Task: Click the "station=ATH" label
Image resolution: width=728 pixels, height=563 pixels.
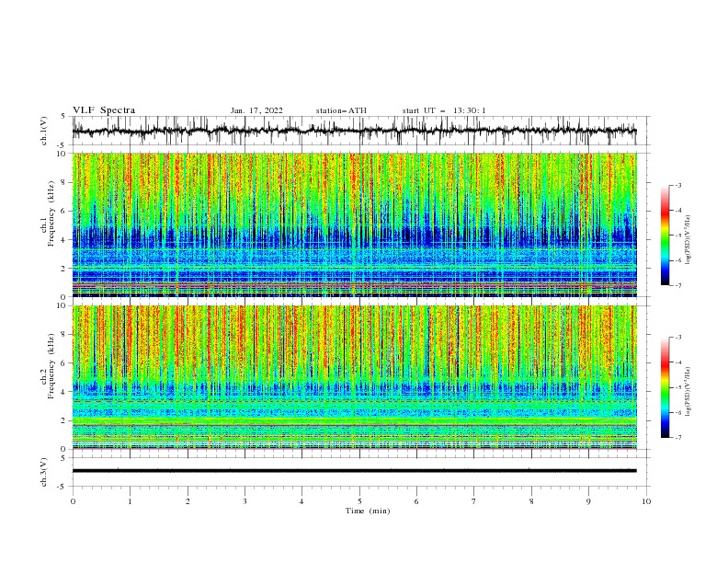Action: [341, 110]
